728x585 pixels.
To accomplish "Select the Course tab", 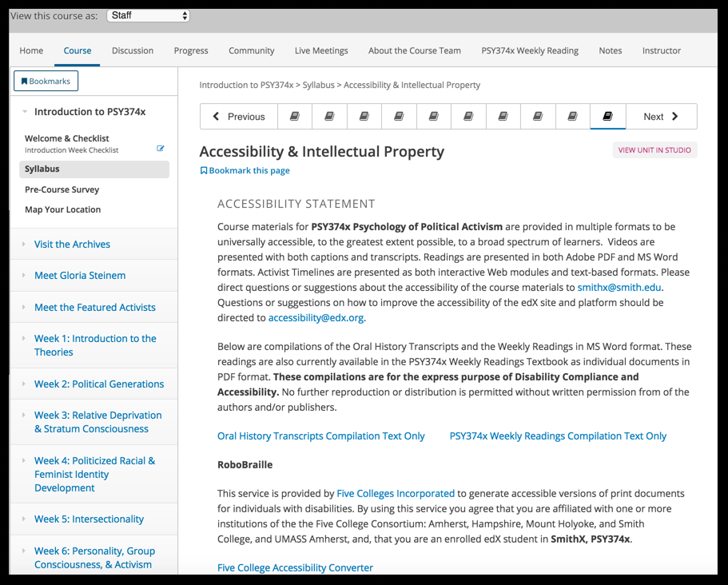I will click(77, 50).
